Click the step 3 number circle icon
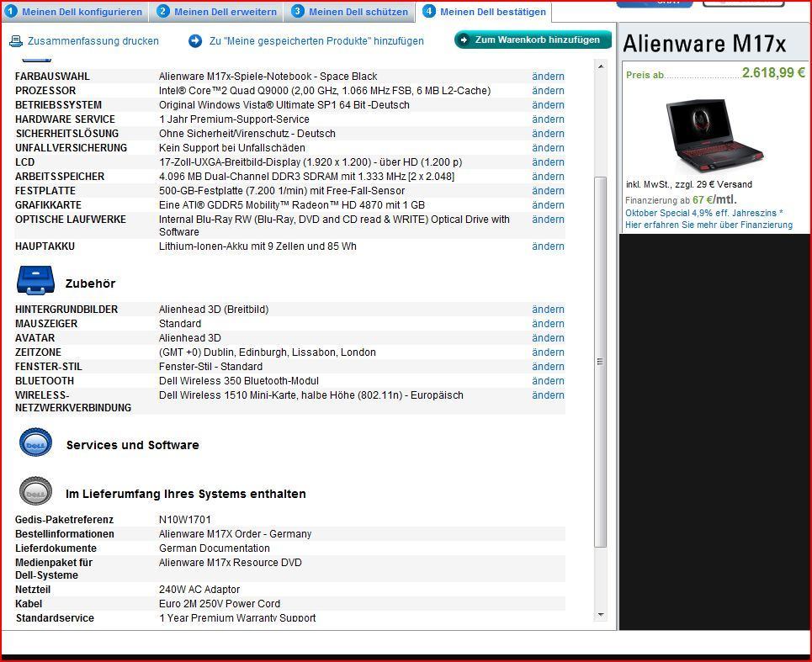 [298, 10]
